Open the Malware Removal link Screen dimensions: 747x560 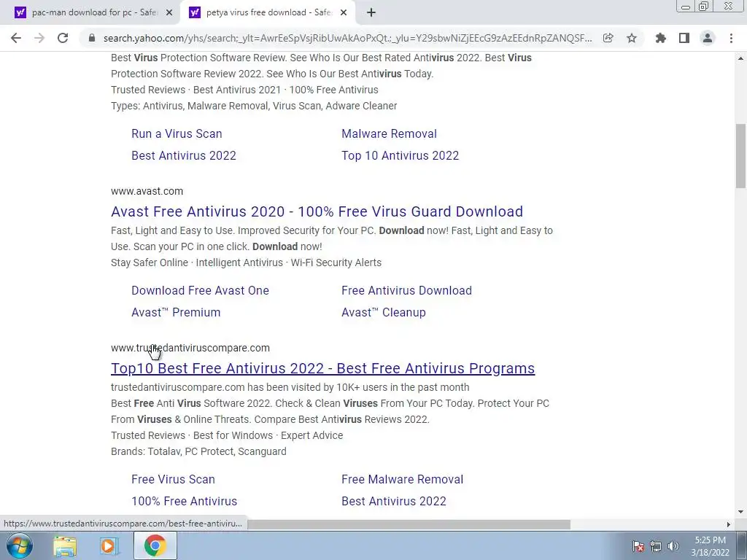point(390,134)
